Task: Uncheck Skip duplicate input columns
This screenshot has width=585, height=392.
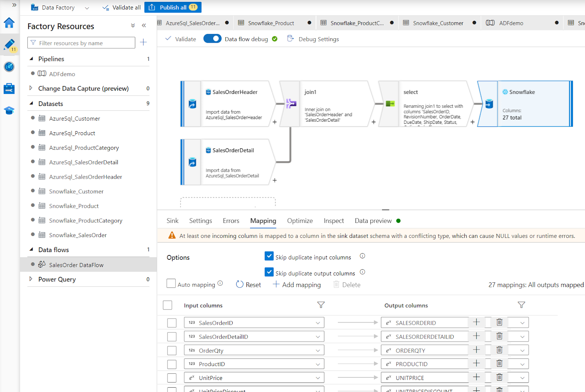Action: tap(269, 256)
